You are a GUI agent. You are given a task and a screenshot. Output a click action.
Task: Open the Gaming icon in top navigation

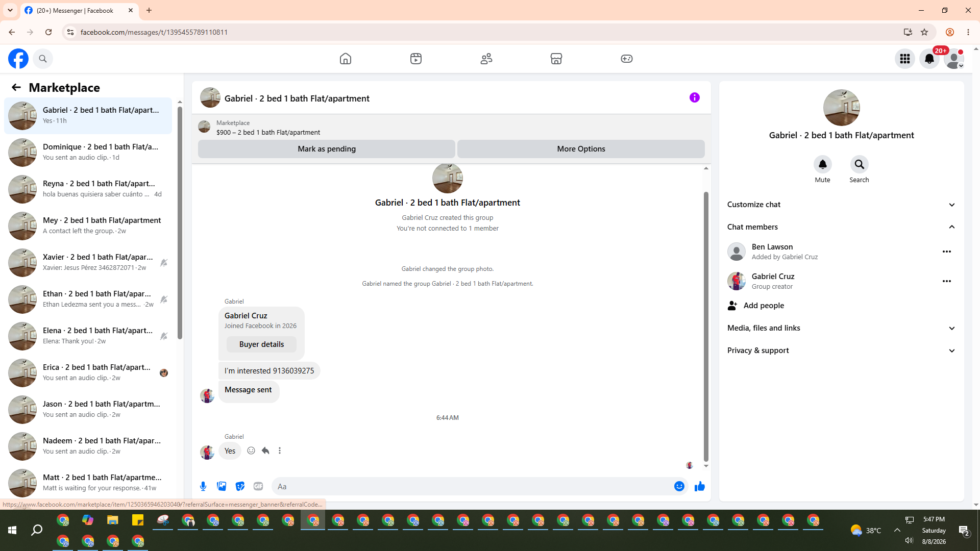click(x=627, y=59)
